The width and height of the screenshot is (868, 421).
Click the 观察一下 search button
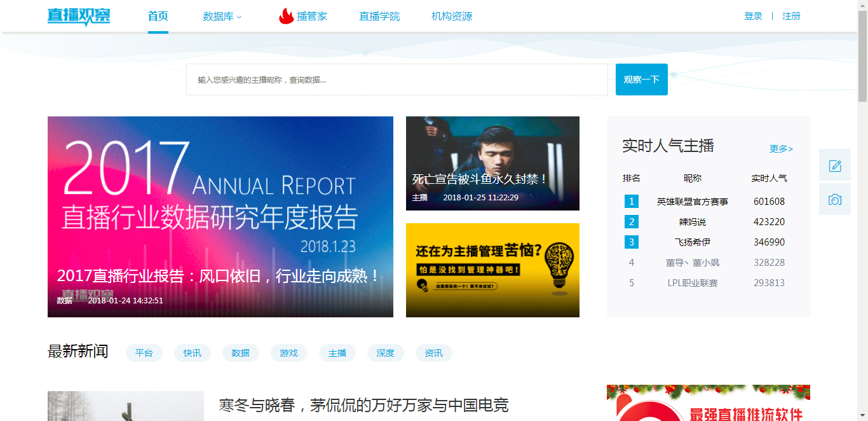(642, 79)
